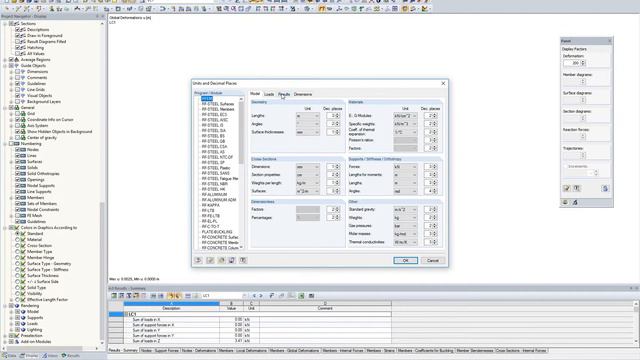Screen dimensions: 640x360
Task: Switch to the Loads tab in dialog
Action: [269, 94]
